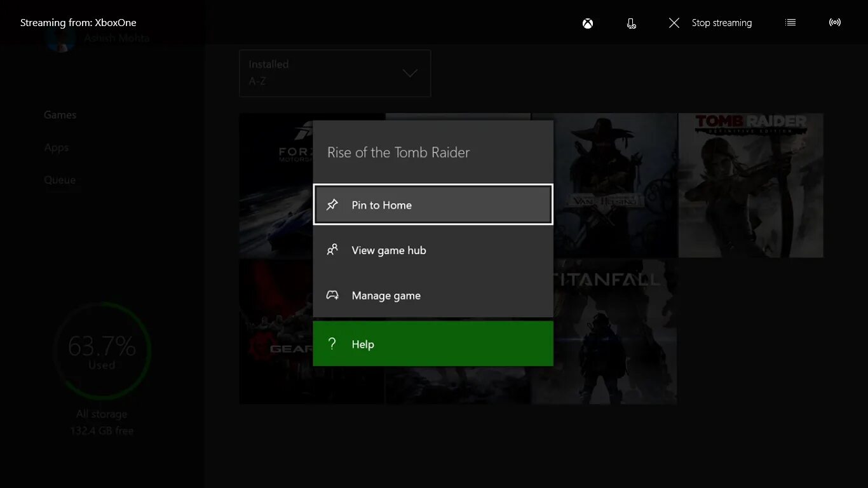Click the question mark Help icon

332,344
